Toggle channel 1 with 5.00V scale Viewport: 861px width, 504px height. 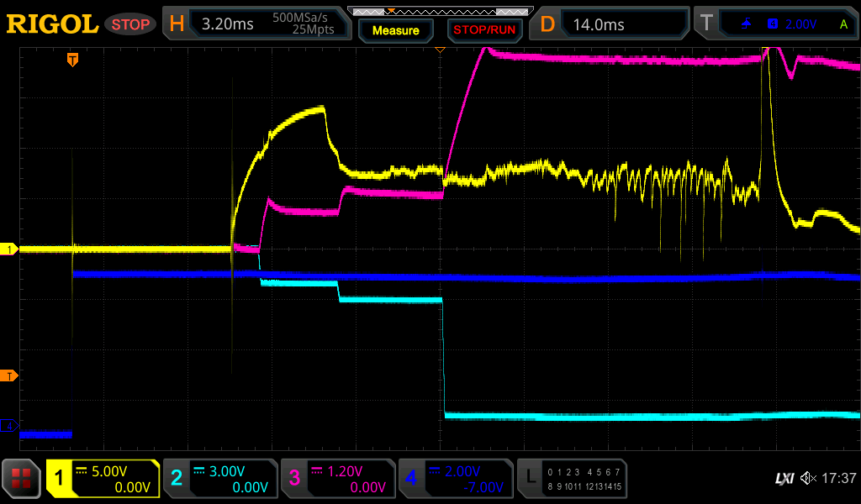103,479
